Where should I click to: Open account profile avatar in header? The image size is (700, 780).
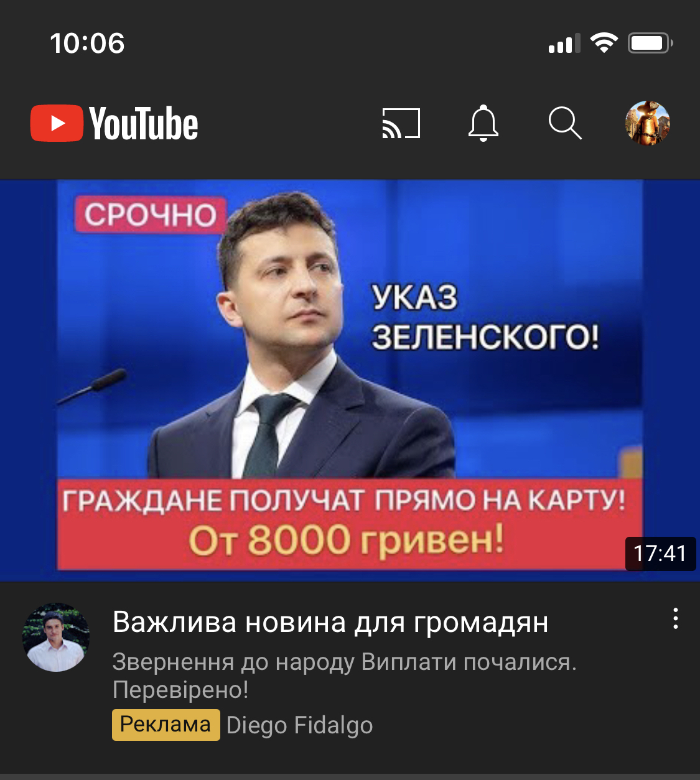pyautogui.click(x=648, y=123)
